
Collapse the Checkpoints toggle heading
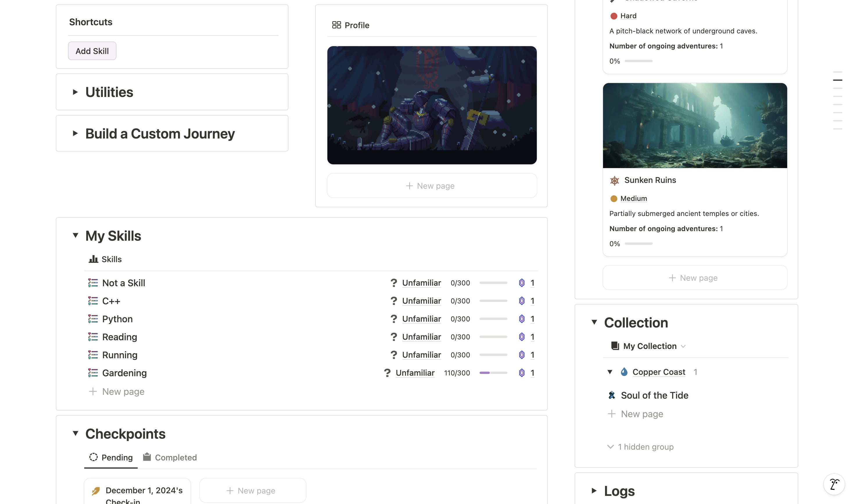pyautogui.click(x=76, y=433)
